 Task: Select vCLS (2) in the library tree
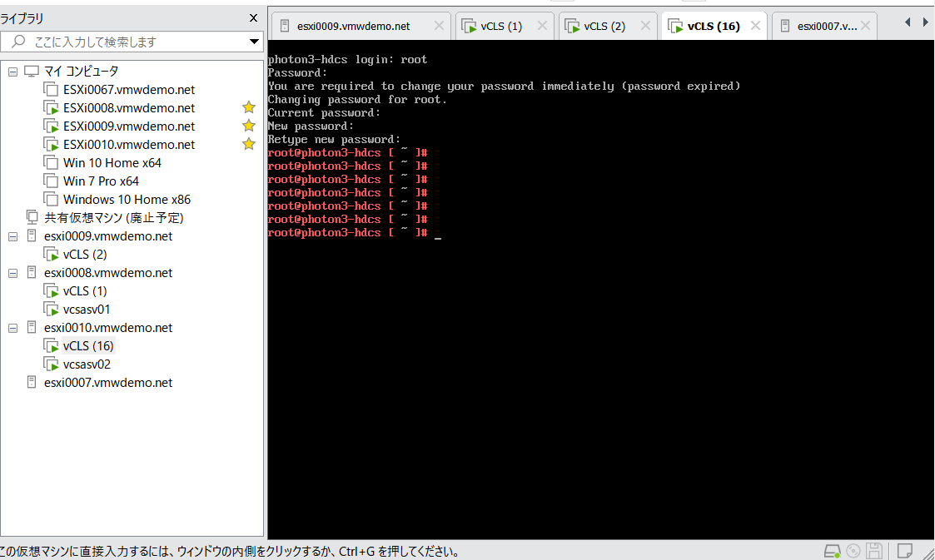pyautogui.click(x=85, y=255)
